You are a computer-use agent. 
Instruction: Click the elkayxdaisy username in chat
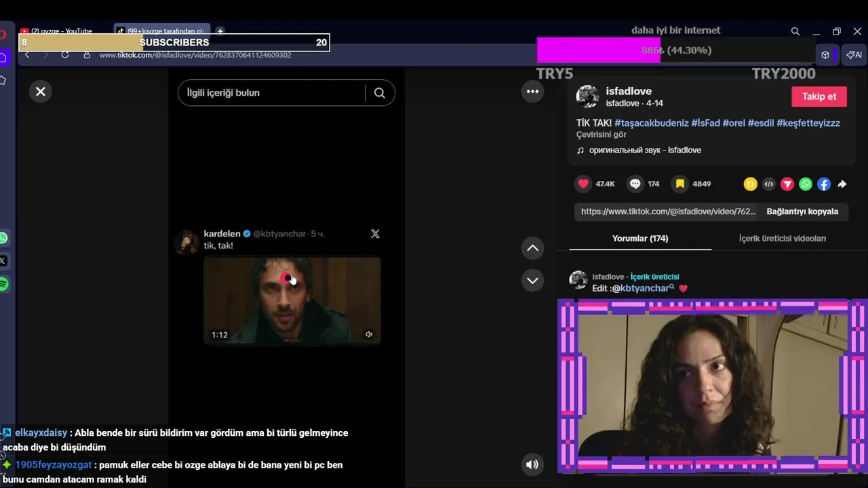point(41,432)
